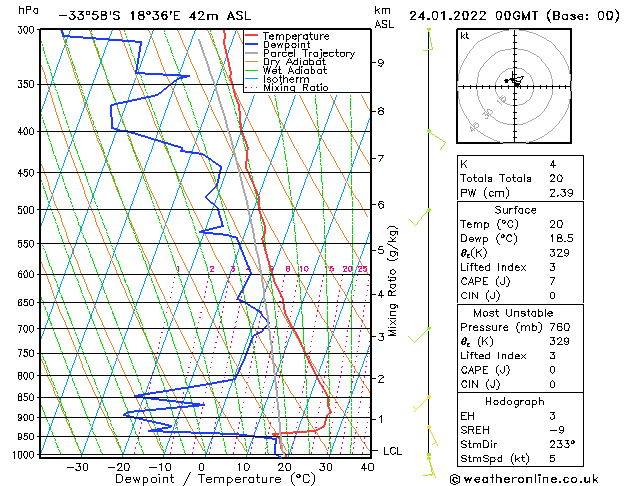Click the LCL marker on right axis

coord(393,451)
